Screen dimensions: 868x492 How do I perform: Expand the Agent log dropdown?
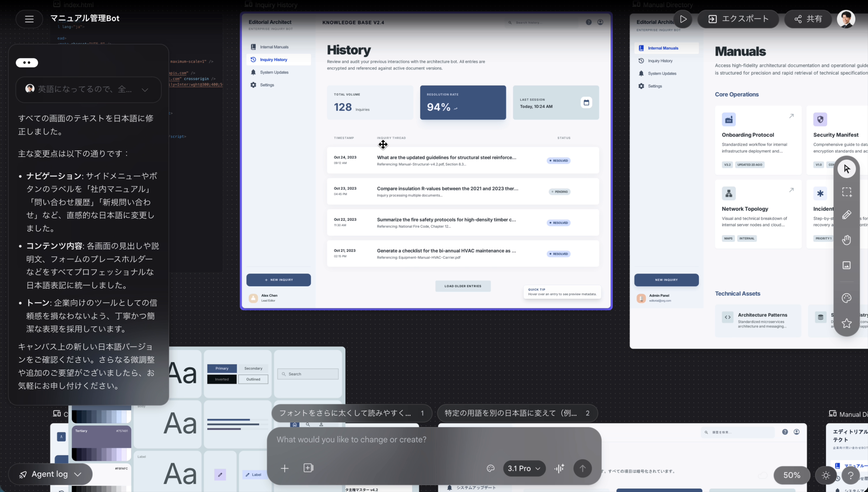click(50, 474)
